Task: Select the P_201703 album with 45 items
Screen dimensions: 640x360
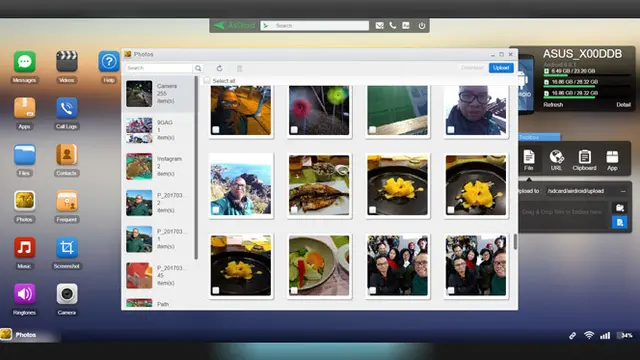Action: point(158,276)
